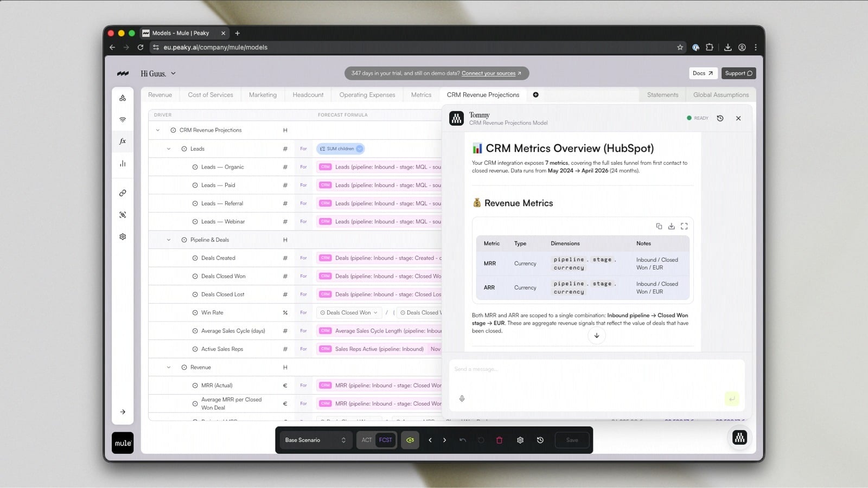Click the browser address bar URL
Image resolution: width=868 pixels, height=488 pixels.
215,47
